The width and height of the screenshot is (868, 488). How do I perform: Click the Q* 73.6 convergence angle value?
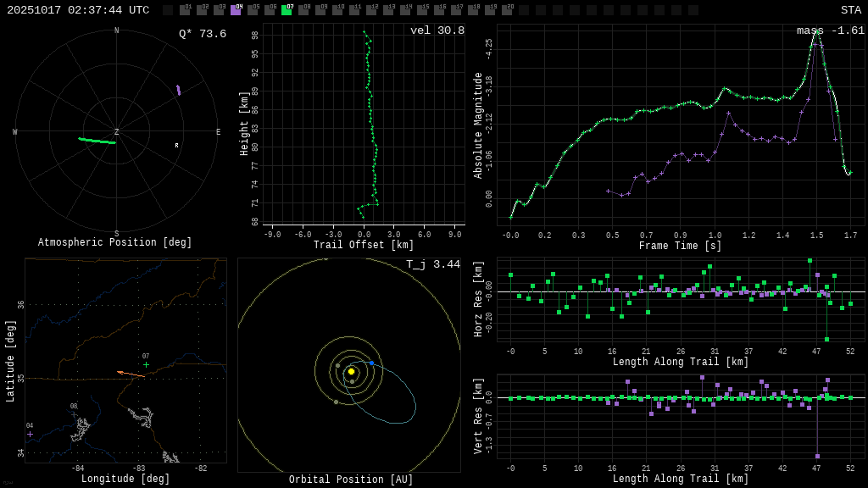point(202,34)
